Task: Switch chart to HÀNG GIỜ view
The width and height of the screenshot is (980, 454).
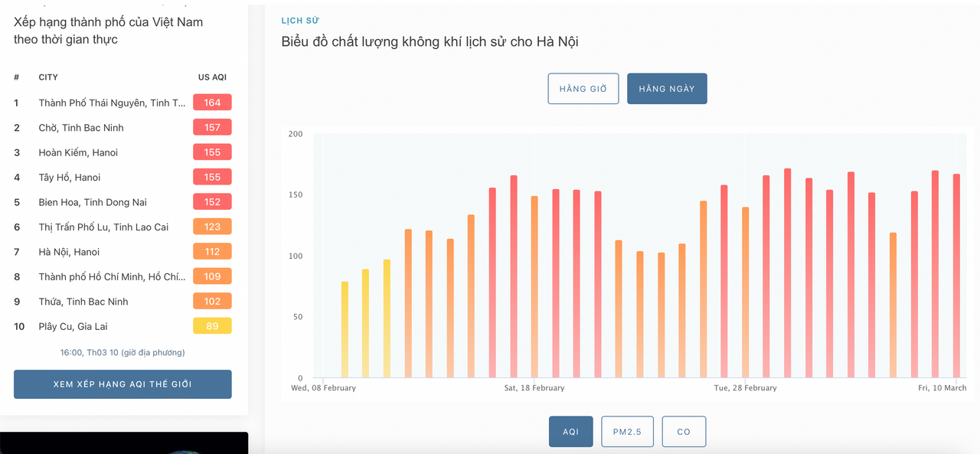Action: tap(583, 89)
